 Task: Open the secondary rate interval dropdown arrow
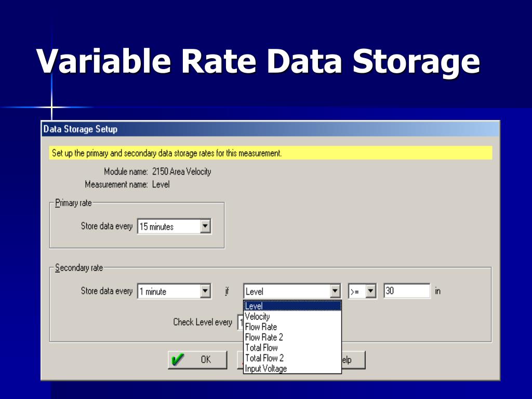point(205,291)
